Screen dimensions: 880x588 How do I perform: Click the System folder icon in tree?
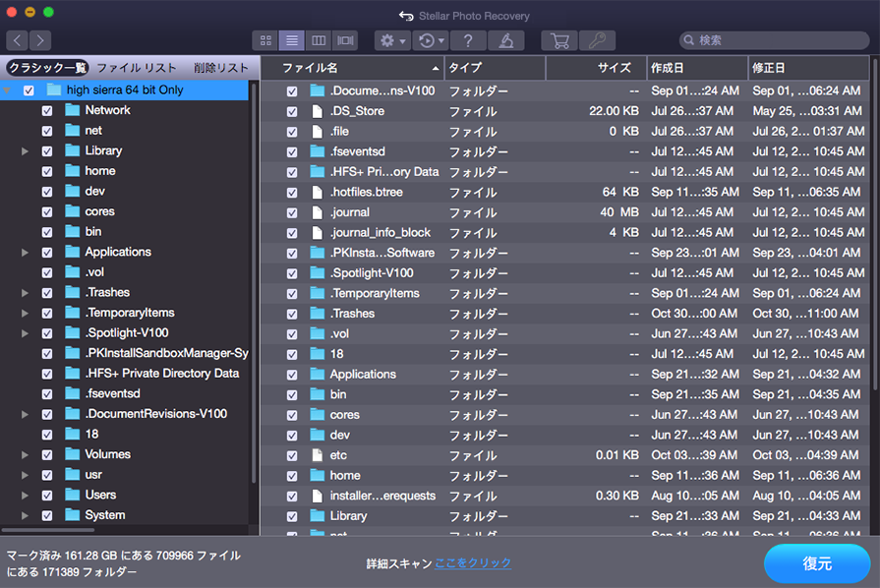click(x=73, y=515)
